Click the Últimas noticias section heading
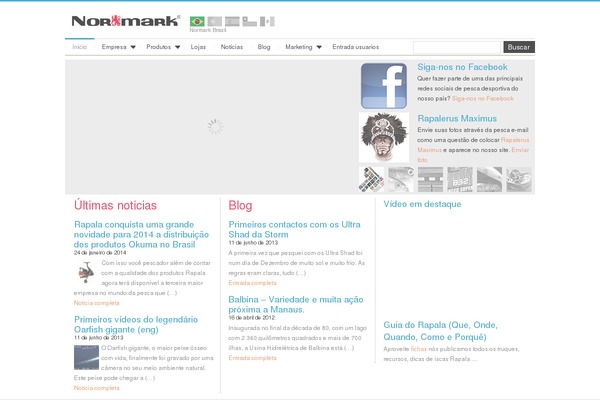The image size is (600, 400). point(115,205)
